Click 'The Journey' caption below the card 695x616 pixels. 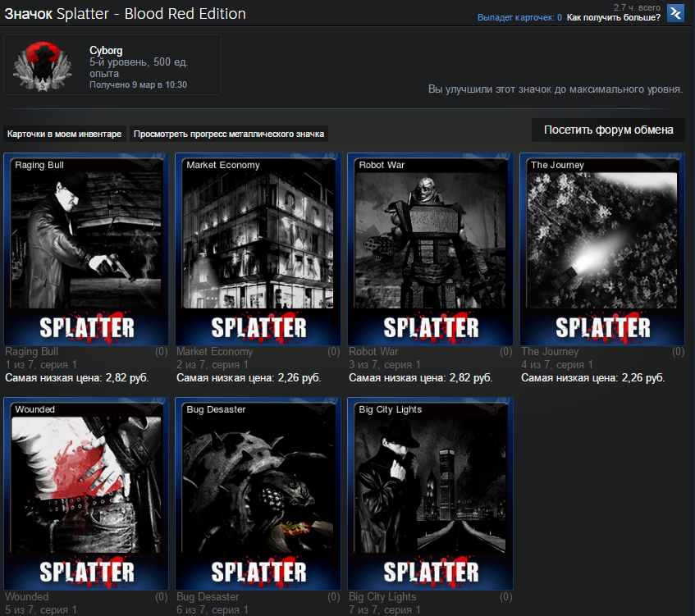pyautogui.click(x=550, y=351)
